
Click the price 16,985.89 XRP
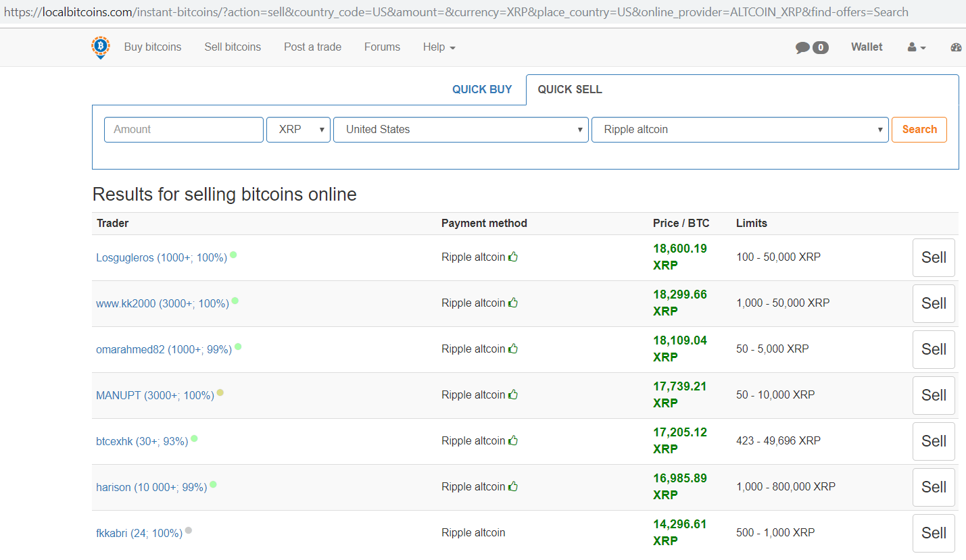click(x=680, y=486)
